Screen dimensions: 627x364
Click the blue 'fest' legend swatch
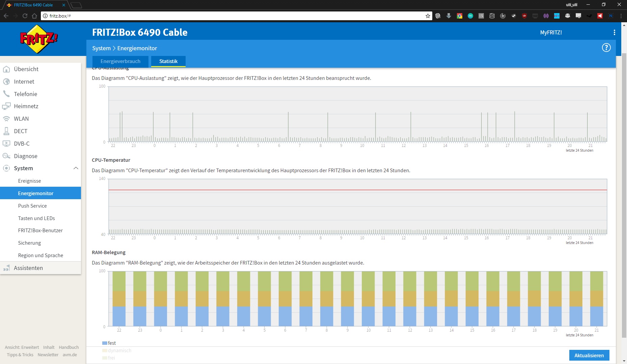[x=105, y=343]
